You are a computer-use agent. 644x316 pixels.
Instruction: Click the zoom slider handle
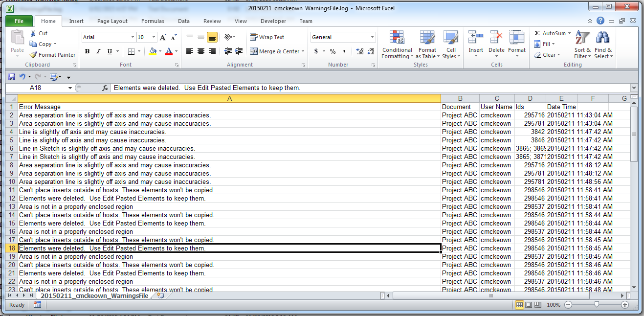point(597,305)
